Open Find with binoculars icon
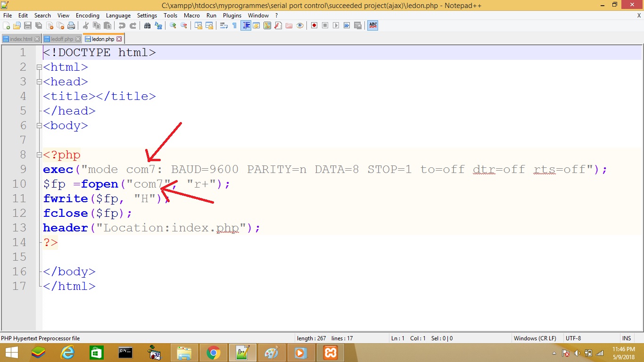This screenshot has width=644, height=362. [x=147, y=25]
